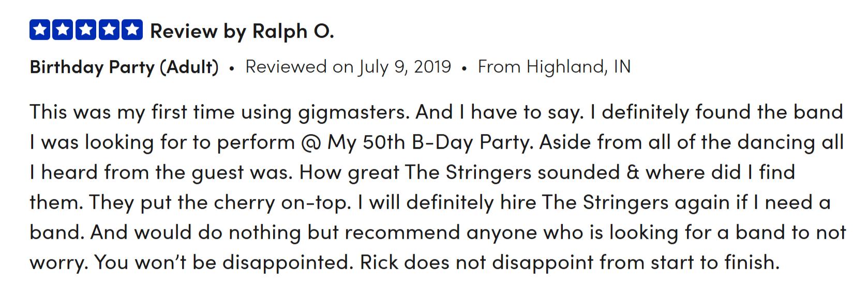Viewport: 868px width, 293px height.
Task: Click the first star in the rating
Action: pyautogui.click(x=40, y=30)
